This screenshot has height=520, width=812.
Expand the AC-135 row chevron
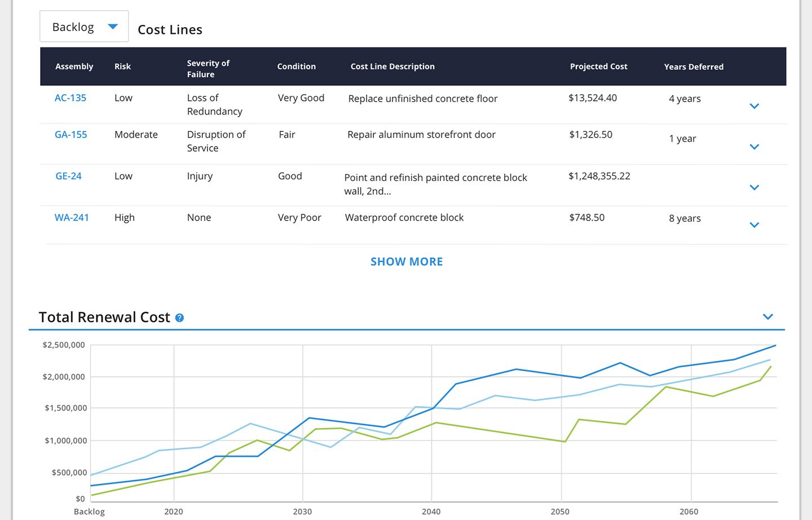(754, 106)
